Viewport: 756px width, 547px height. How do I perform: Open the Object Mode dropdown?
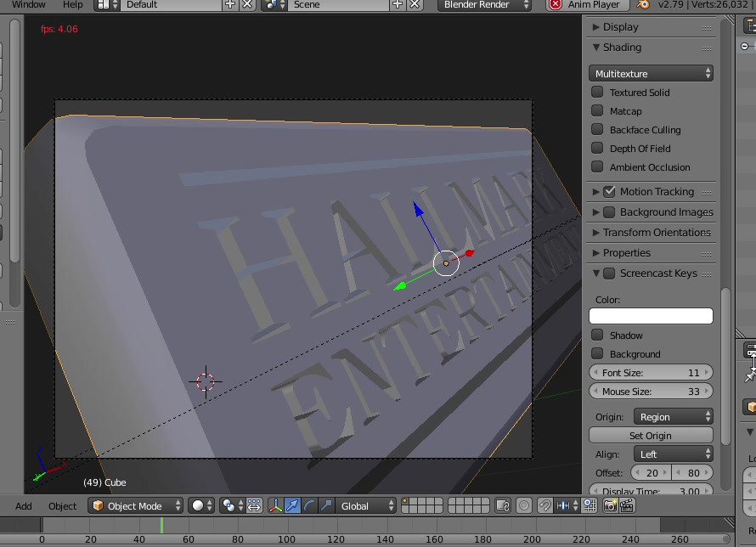click(135, 505)
